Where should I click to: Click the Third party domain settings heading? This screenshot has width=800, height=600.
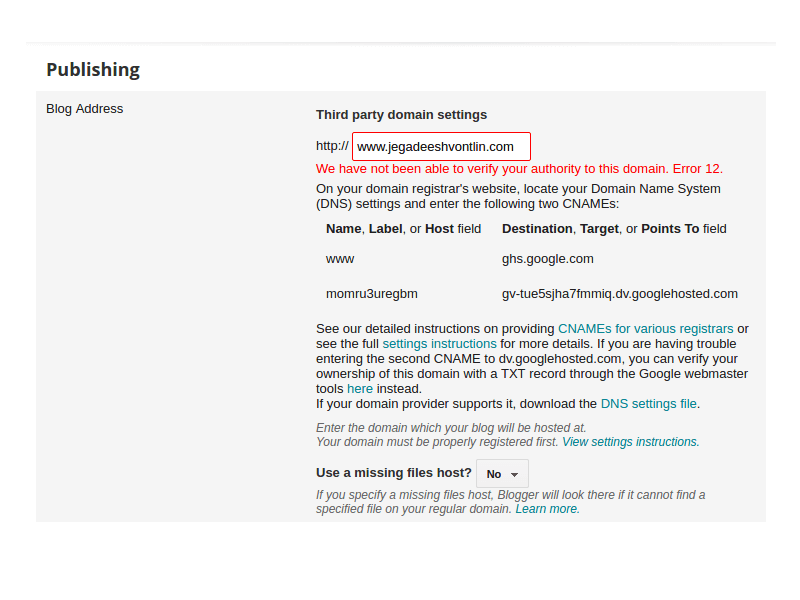click(x=401, y=115)
